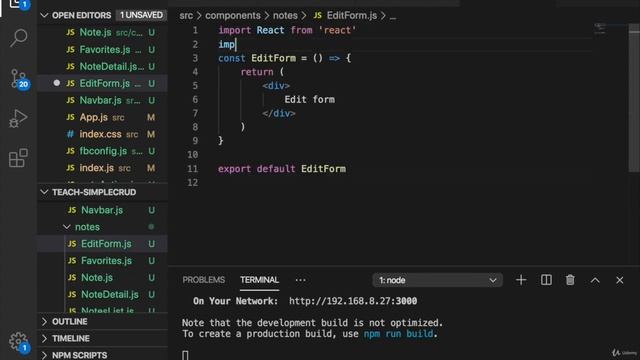Open NoteDetail.js in the notes folder
The height and width of the screenshot is (360, 640).
[102, 294]
